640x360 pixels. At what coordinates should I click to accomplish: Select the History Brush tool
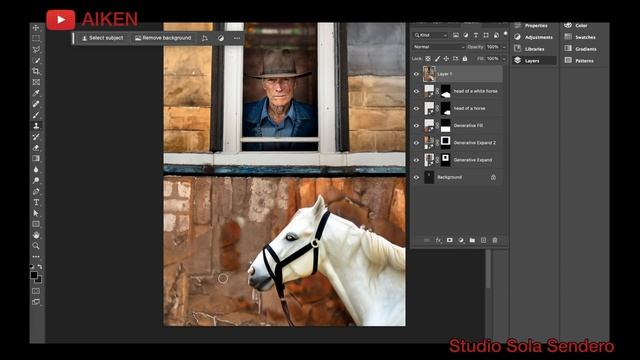(x=36, y=137)
